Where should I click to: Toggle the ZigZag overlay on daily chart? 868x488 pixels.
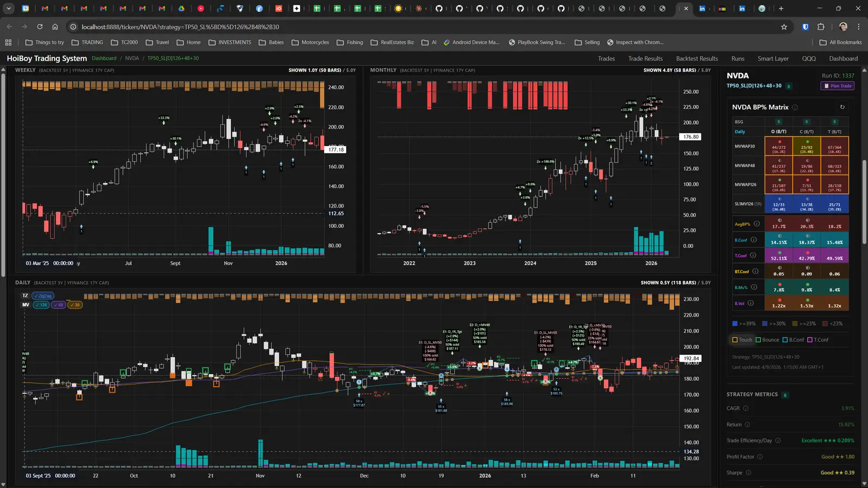tap(43, 296)
